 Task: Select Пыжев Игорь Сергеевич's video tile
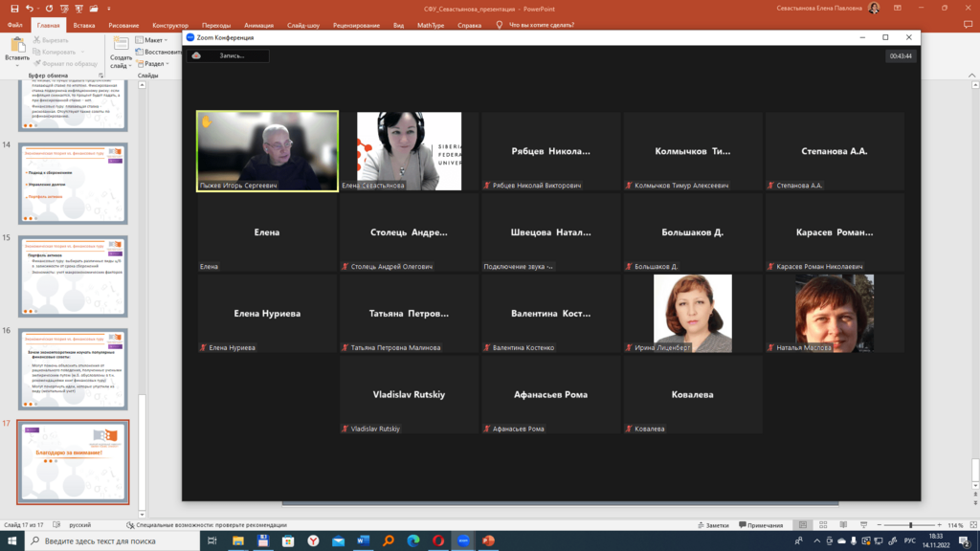[x=268, y=151]
